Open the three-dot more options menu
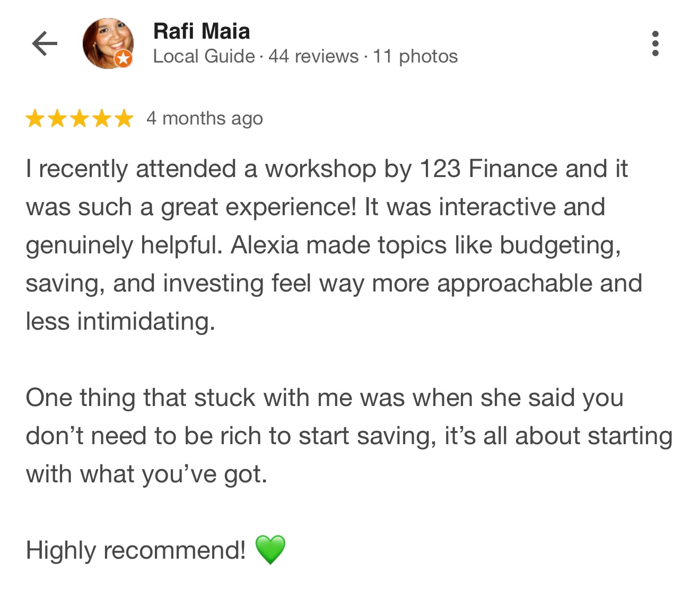700x599 pixels. (655, 43)
